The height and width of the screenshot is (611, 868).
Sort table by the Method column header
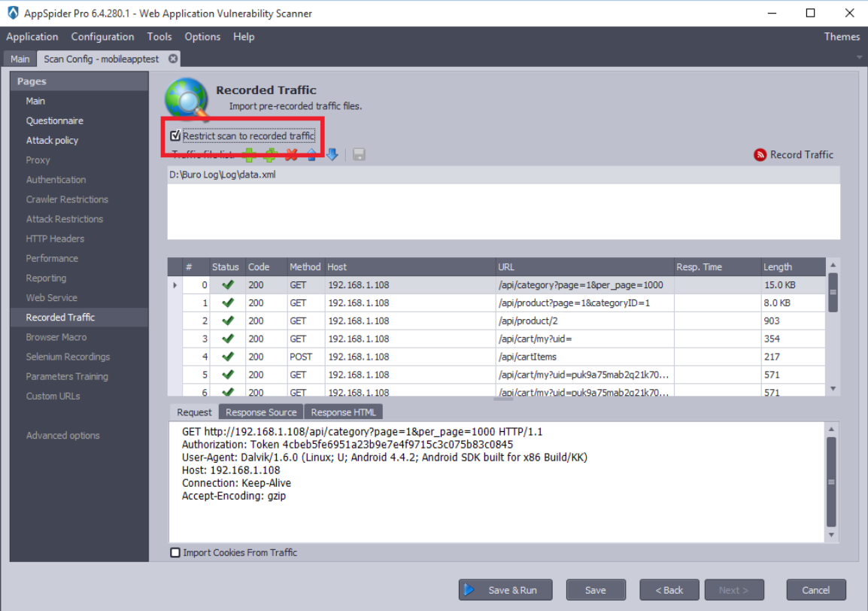tap(305, 267)
